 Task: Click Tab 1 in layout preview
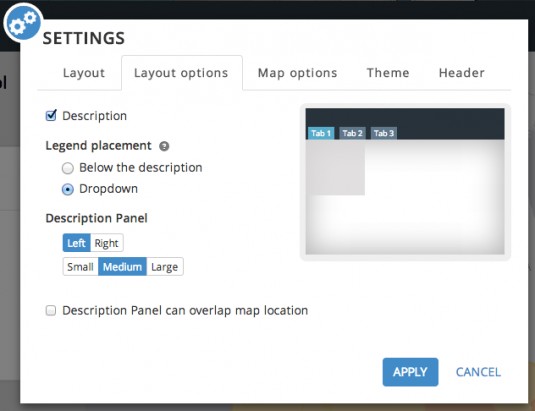click(x=321, y=133)
